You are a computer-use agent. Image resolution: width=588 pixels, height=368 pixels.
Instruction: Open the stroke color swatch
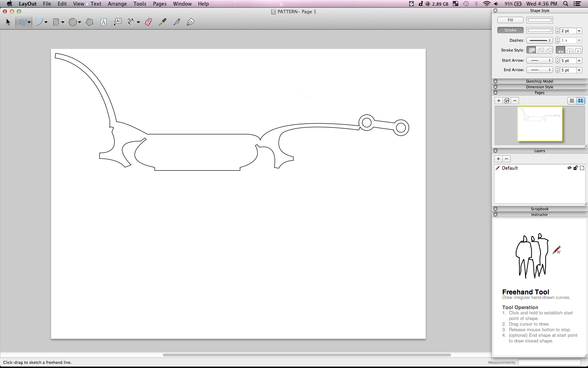click(539, 30)
